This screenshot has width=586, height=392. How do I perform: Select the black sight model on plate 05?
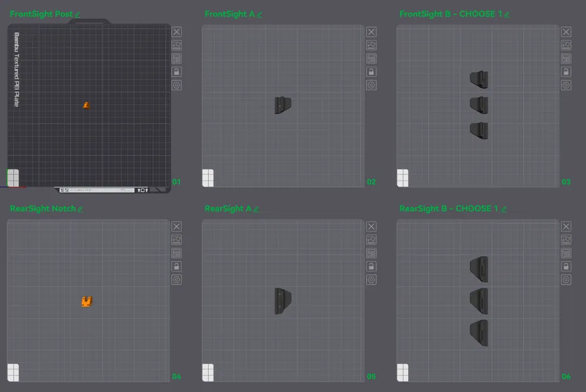(x=283, y=301)
